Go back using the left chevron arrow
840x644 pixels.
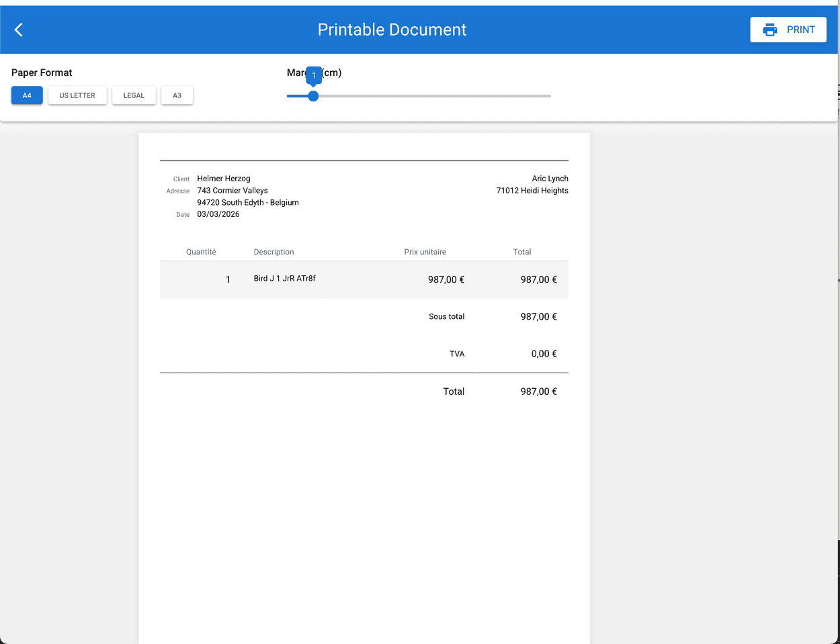tap(19, 30)
